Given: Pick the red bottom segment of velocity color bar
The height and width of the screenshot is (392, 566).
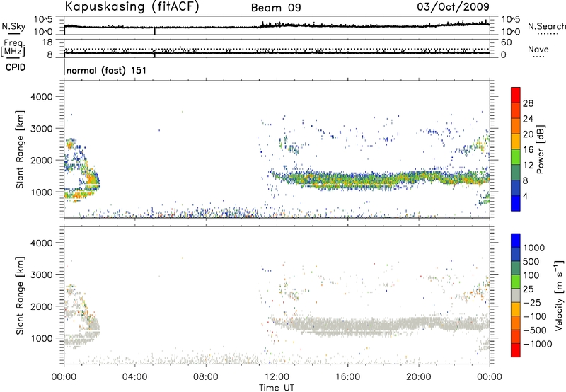Looking at the screenshot, I should pyautogui.click(x=516, y=350).
